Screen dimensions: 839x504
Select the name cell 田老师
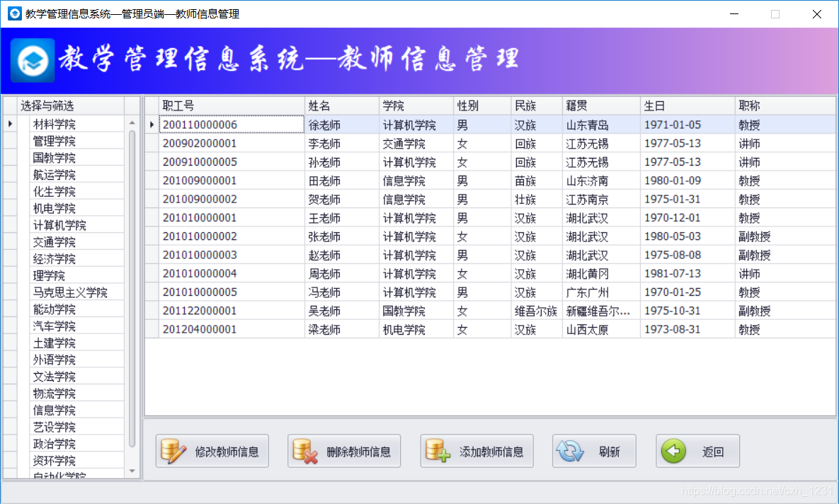(342, 181)
